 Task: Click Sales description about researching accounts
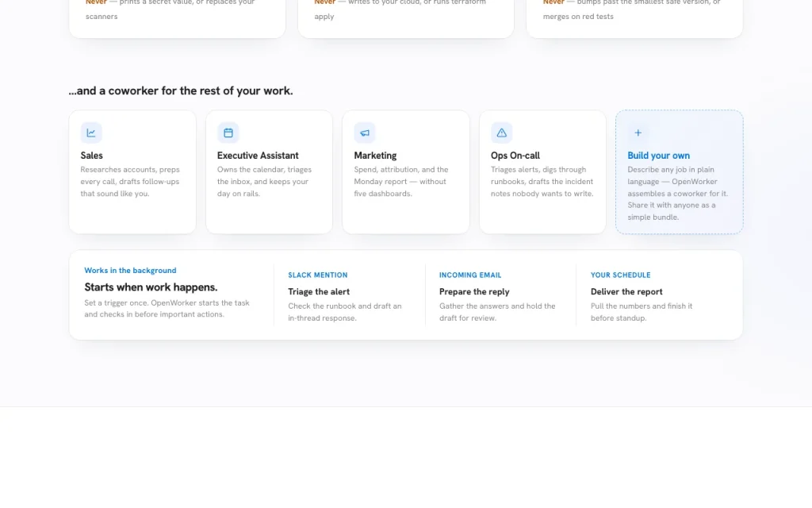click(130, 182)
